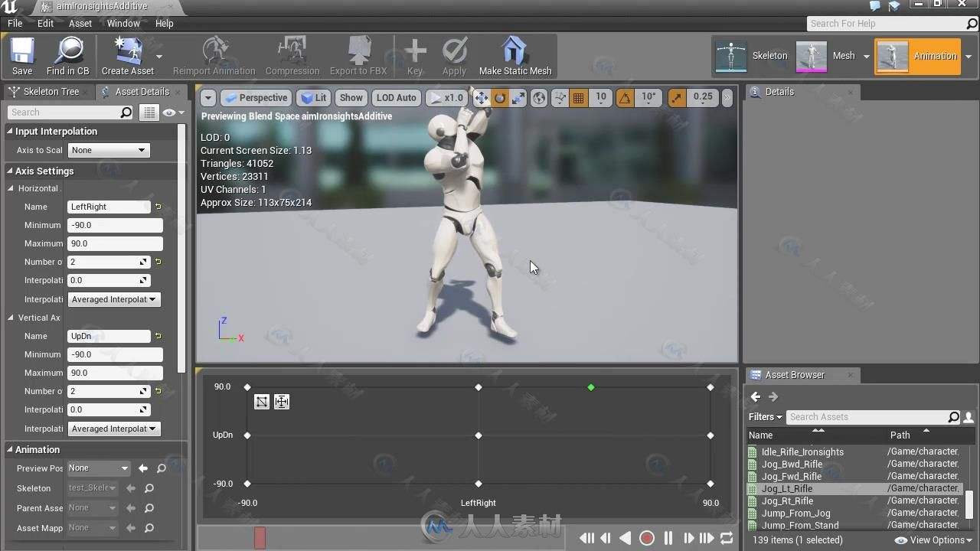Toggle triangulation display button in blend grid
This screenshot has height=551, width=980.
tap(262, 402)
